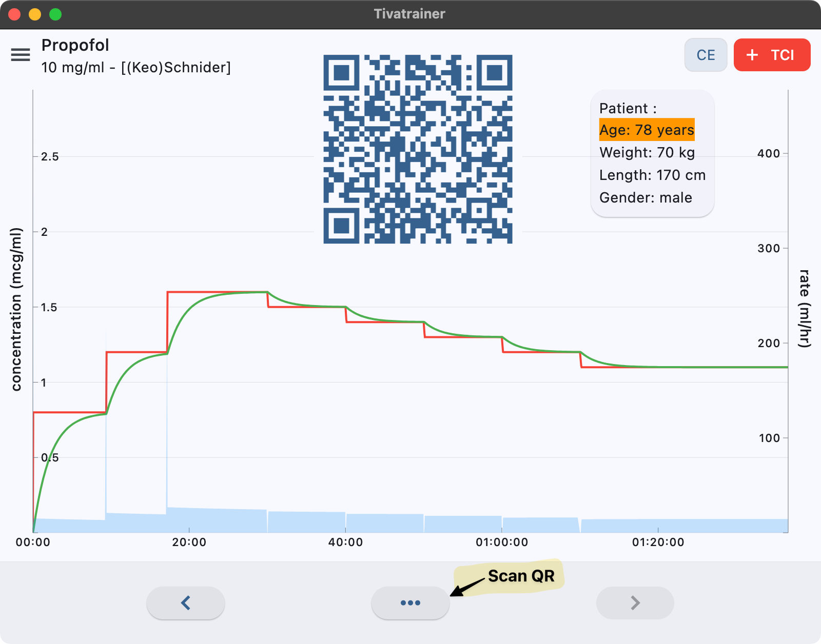This screenshot has width=821, height=644.
Task: Click the Gender: male entry
Action: (x=646, y=198)
